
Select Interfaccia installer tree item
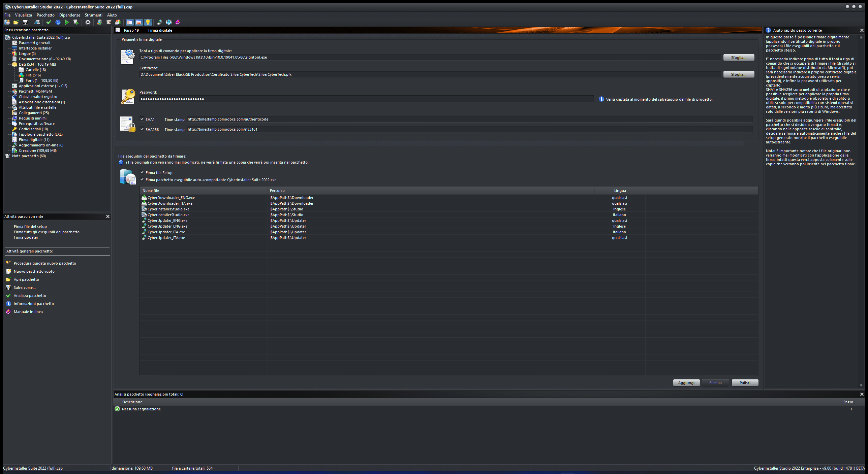(35, 48)
